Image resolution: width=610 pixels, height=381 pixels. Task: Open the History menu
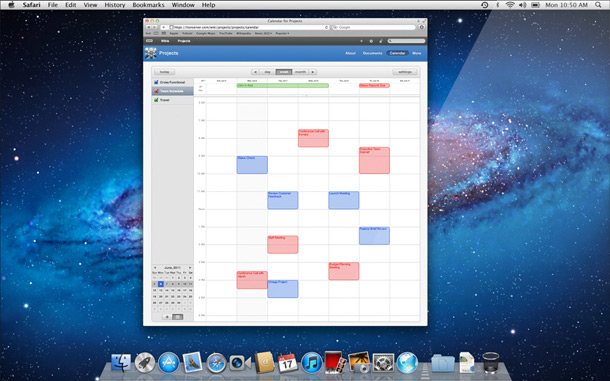(115, 5)
